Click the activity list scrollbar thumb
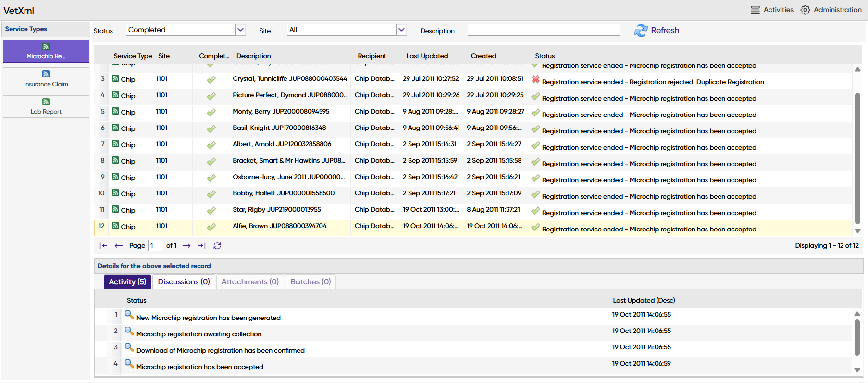The width and height of the screenshot is (868, 383). [857, 337]
